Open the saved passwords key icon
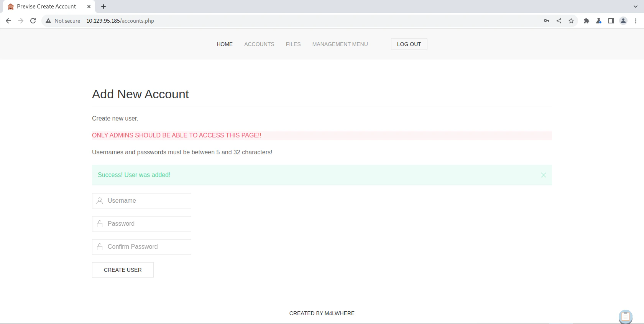The width and height of the screenshot is (644, 324). (x=547, y=21)
